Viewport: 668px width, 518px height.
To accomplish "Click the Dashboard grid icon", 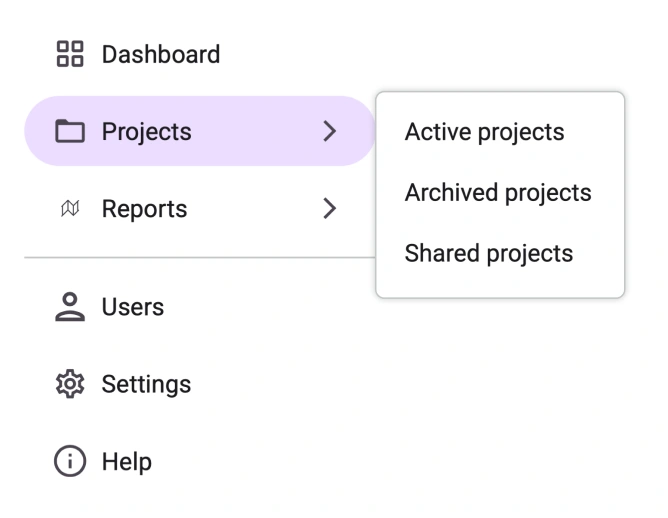I will coord(70,54).
